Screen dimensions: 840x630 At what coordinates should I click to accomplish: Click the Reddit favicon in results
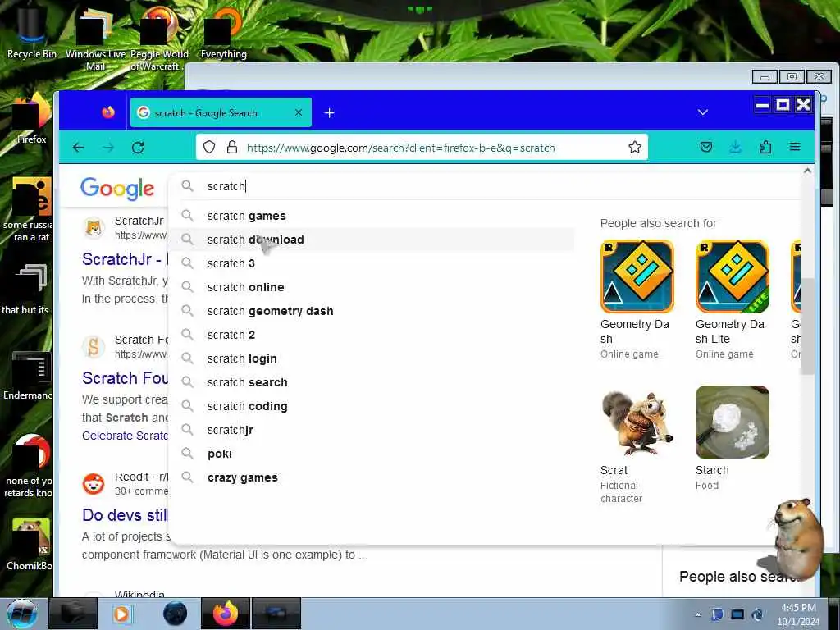coord(94,484)
